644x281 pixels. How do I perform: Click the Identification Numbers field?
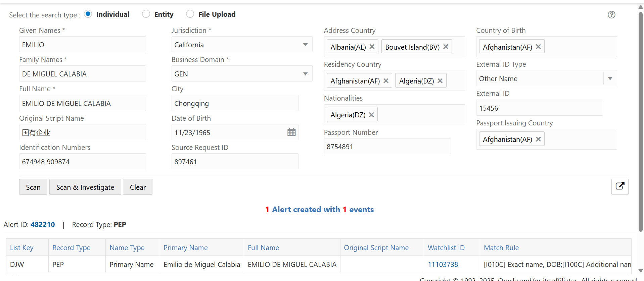coord(82,162)
